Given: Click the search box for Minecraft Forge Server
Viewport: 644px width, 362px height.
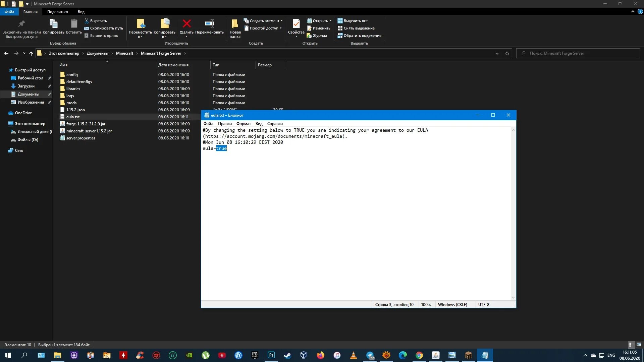Looking at the screenshot, I should click(578, 53).
